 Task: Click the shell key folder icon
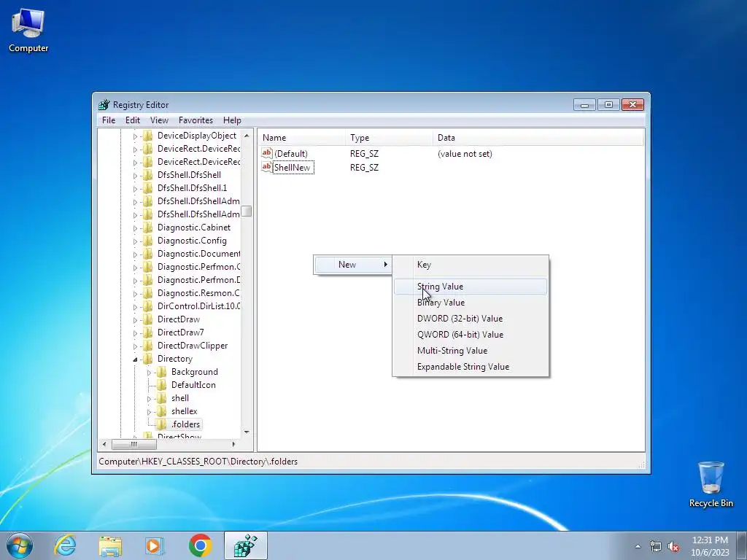point(162,397)
